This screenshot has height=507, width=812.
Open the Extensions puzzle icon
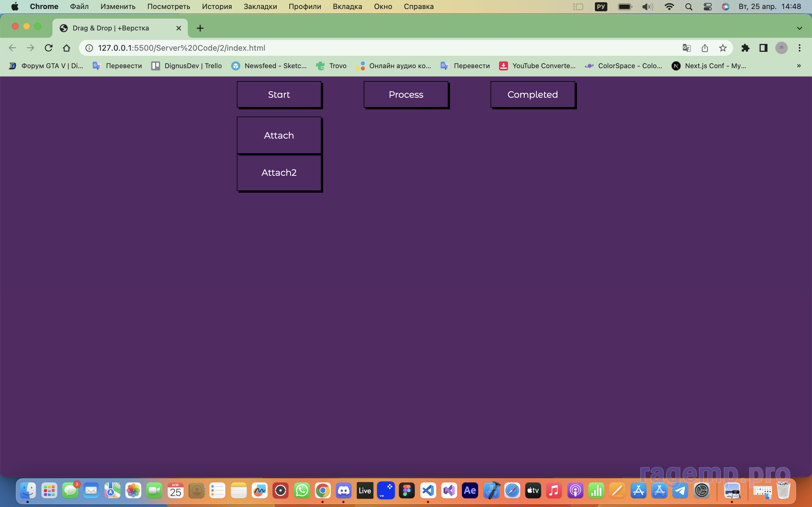[x=745, y=48]
